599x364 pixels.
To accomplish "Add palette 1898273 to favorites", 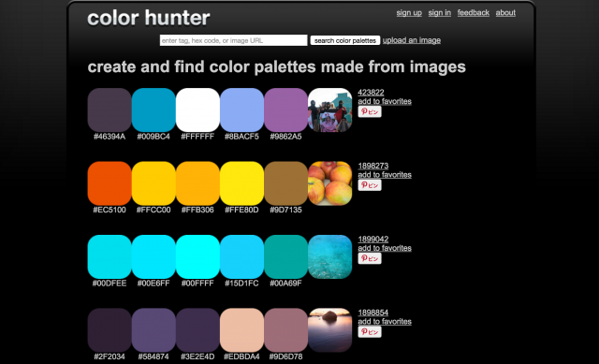I will click(385, 175).
